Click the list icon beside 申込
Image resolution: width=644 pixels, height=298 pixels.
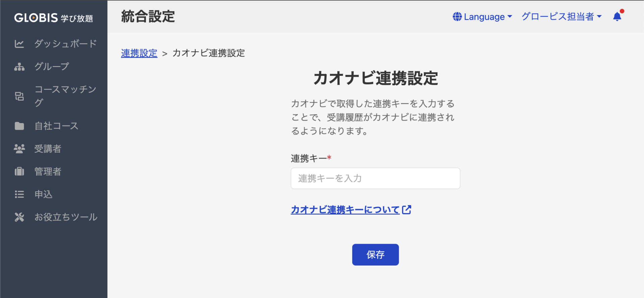click(x=19, y=194)
